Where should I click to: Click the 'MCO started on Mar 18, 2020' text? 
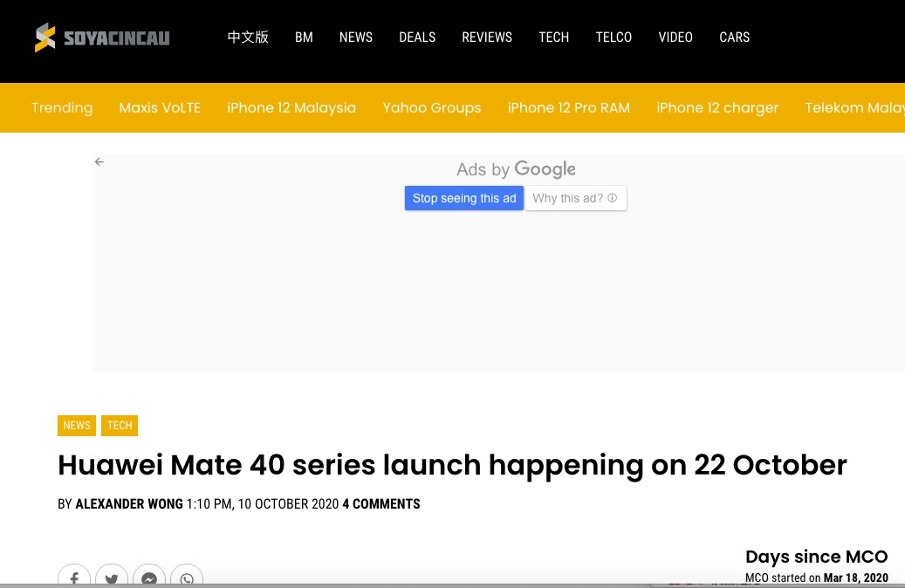pyautogui.click(x=817, y=578)
